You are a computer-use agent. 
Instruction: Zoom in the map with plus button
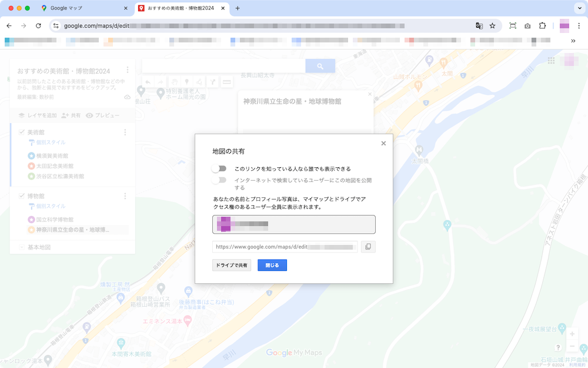tap(572, 334)
